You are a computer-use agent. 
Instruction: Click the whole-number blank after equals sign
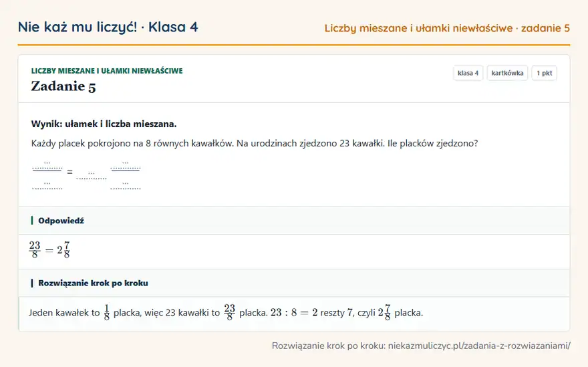pos(92,176)
